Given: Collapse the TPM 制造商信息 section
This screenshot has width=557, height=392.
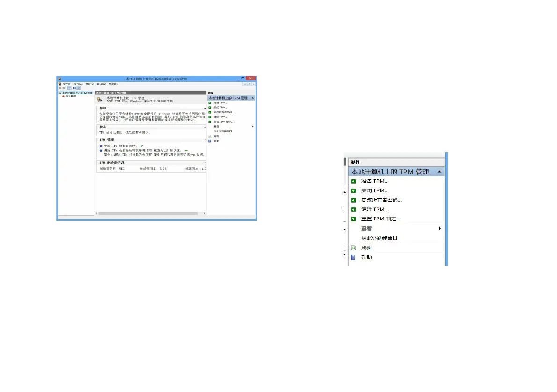Looking at the screenshot, I should pos(205,163).
